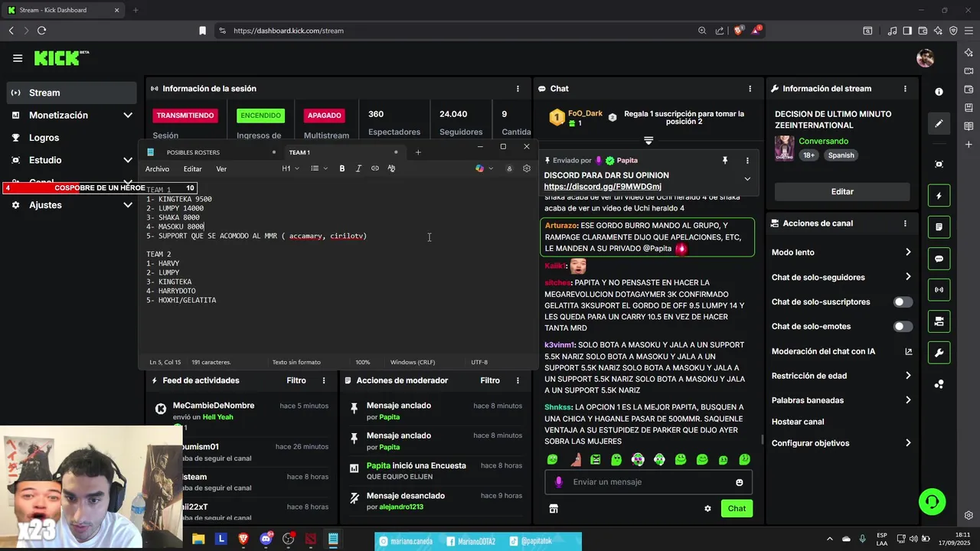Open Discord from the taskbar
This screenshot has height=551, width=980.
coord(266,539)
